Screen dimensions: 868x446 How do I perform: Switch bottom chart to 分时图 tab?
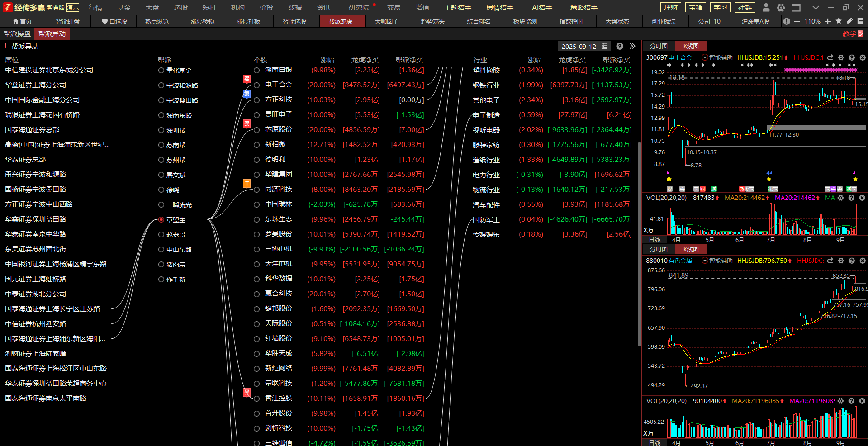[x=659, y=249]
